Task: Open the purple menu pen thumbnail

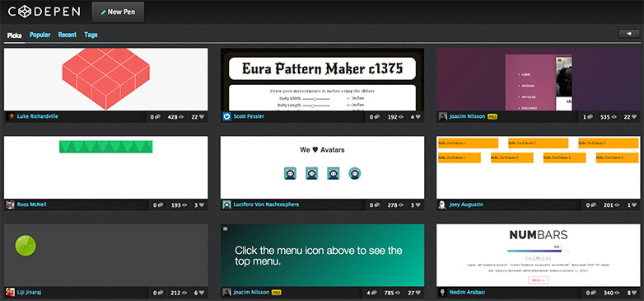Action: (539, 79)
